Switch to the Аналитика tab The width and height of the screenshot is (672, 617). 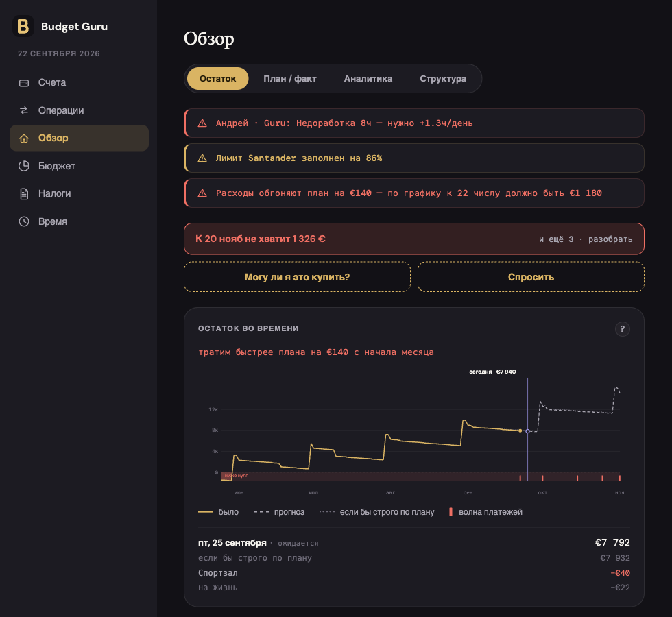368,78
